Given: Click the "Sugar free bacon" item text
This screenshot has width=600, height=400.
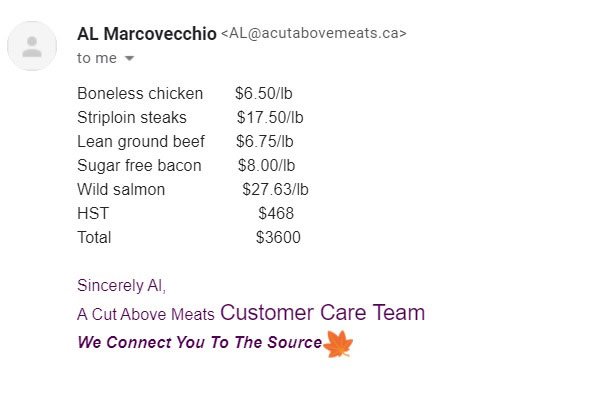Looking at the screenshot, I should coord(139,166).
